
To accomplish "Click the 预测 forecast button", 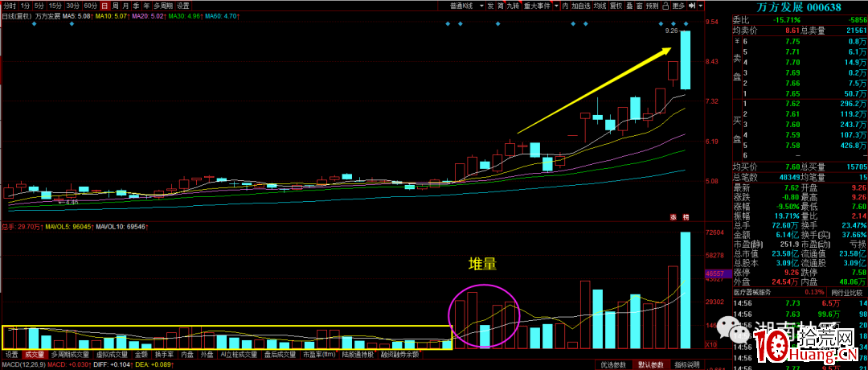I will coord(653,6).
